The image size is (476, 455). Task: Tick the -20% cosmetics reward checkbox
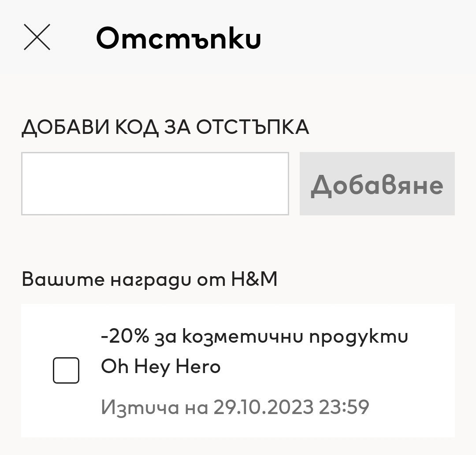coord(66,370)
